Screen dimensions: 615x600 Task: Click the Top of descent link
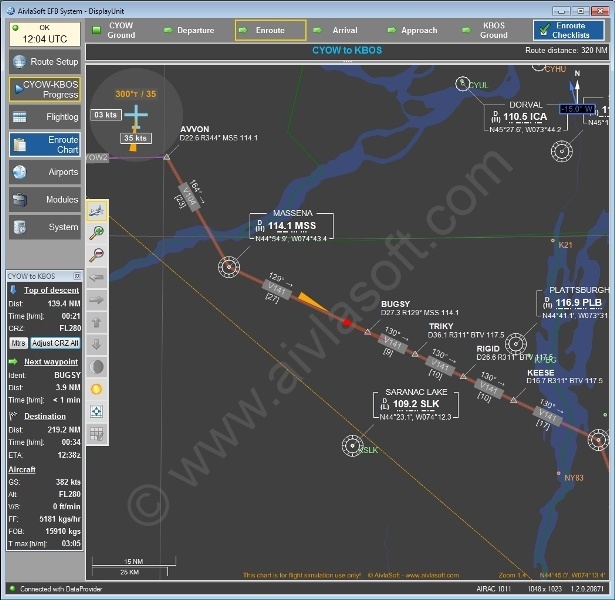click(x=51, y=290)
